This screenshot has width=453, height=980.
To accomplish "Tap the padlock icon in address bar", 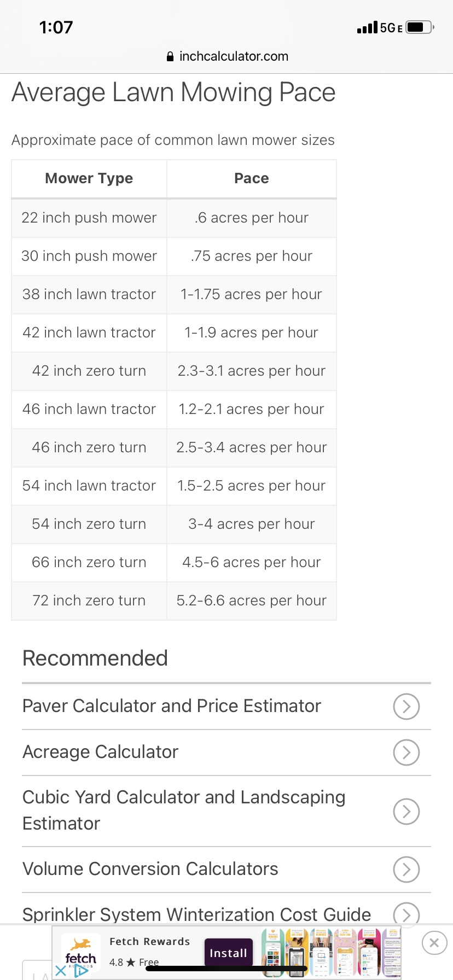I will (x=170, y=56).
